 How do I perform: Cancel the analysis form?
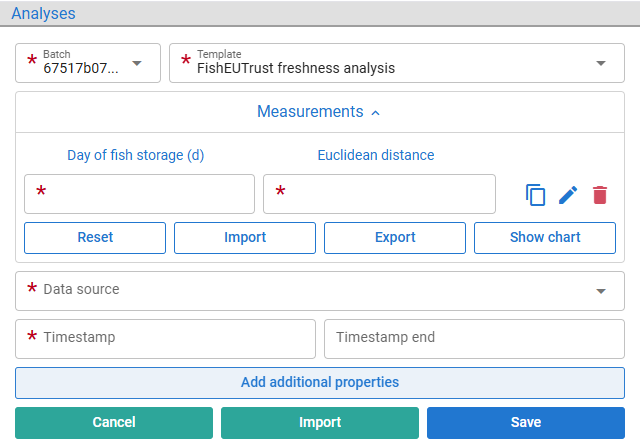(114, 423)
